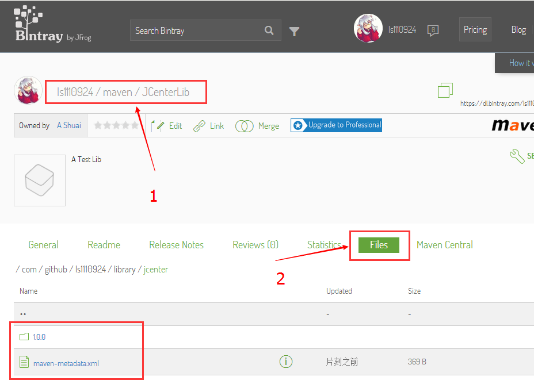Click com in file path
Image resolution: width=534 pixels, height=392 pixels.
click(29, 270)
